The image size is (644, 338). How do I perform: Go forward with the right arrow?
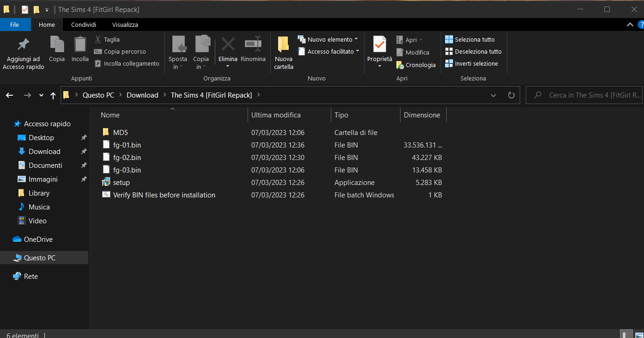click(x=27, y=95)
